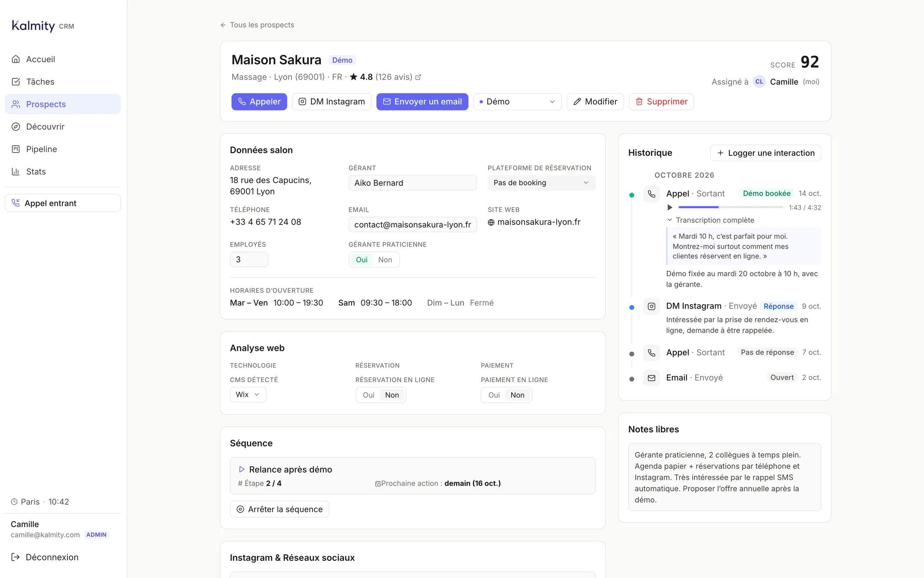Click the CL assignee avatar
924x578 pixels.
pyautogui.click(x=759, y=81)
